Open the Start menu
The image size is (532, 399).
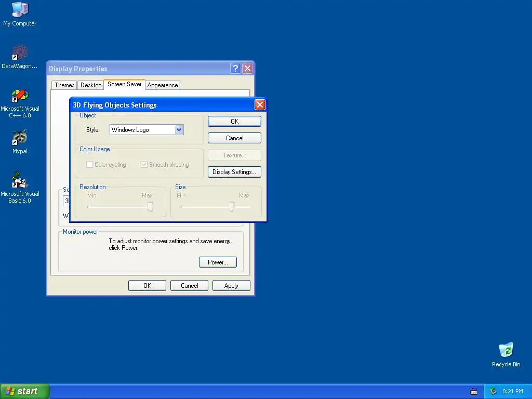click(24, 391)
